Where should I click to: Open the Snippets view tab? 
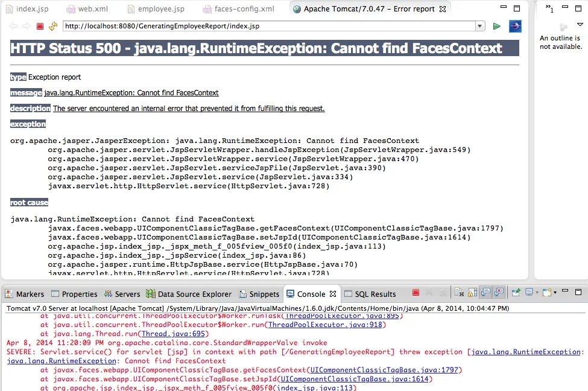259,294
